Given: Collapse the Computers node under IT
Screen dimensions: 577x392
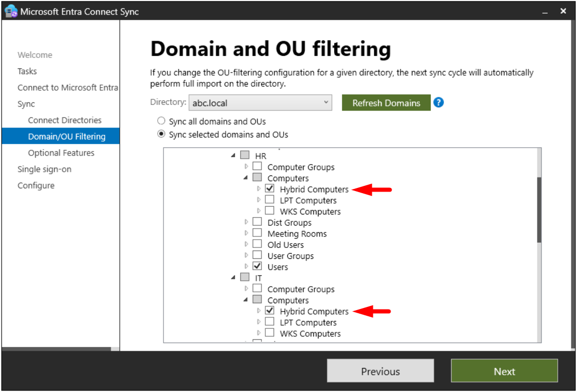Looking at the screenshot, I should coord(246,300).
